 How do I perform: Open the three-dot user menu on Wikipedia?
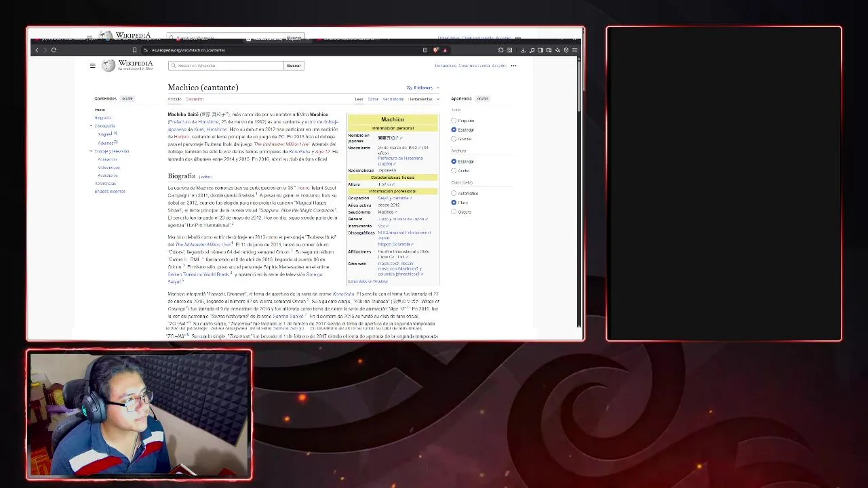(x=513, y=66)
